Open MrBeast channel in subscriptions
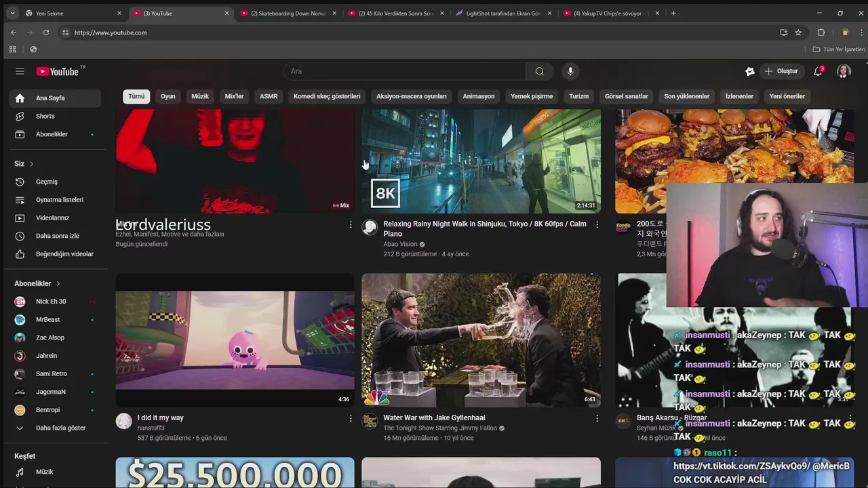868x488 pixels. (x=56, y=319)
